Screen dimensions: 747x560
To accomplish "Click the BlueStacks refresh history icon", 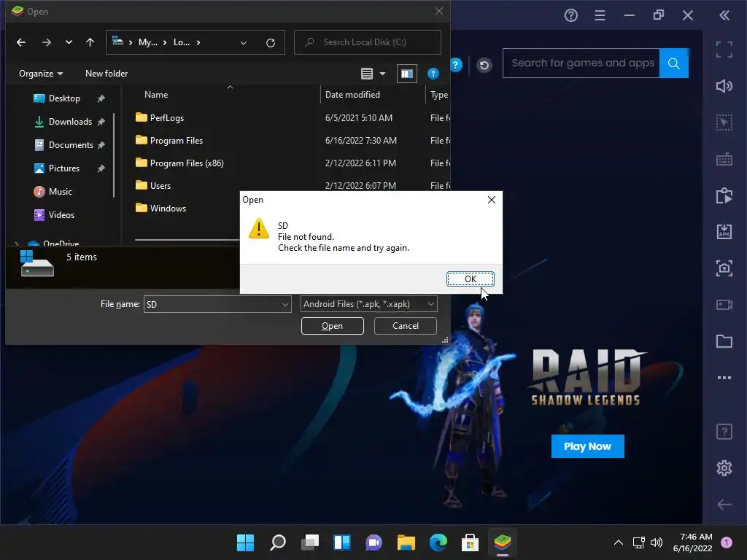I will [484, 65].
